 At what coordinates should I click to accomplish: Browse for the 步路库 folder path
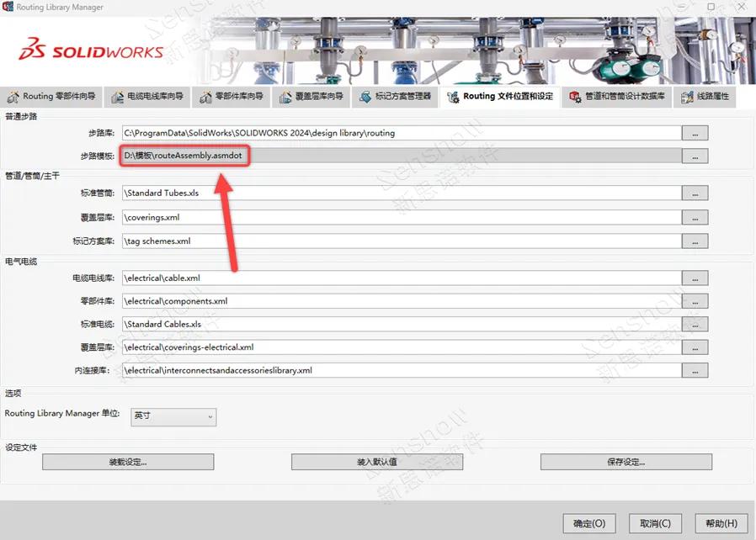695,133
